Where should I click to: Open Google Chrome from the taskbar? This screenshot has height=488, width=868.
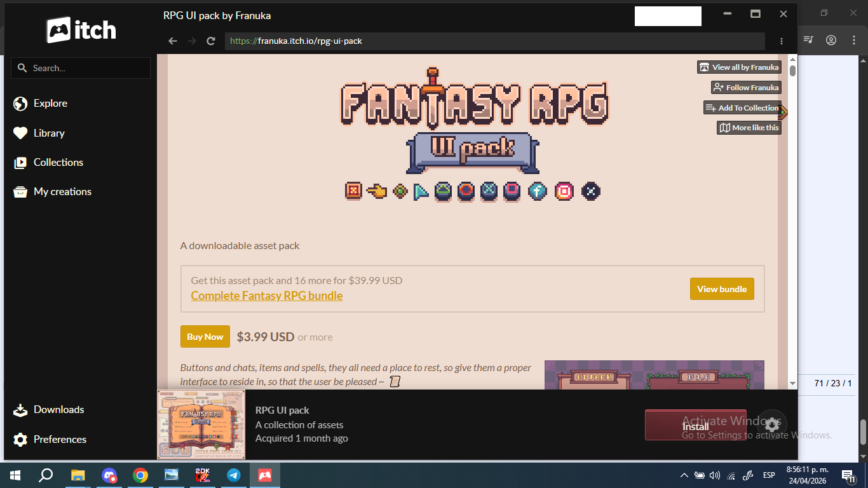pos(140,475)
